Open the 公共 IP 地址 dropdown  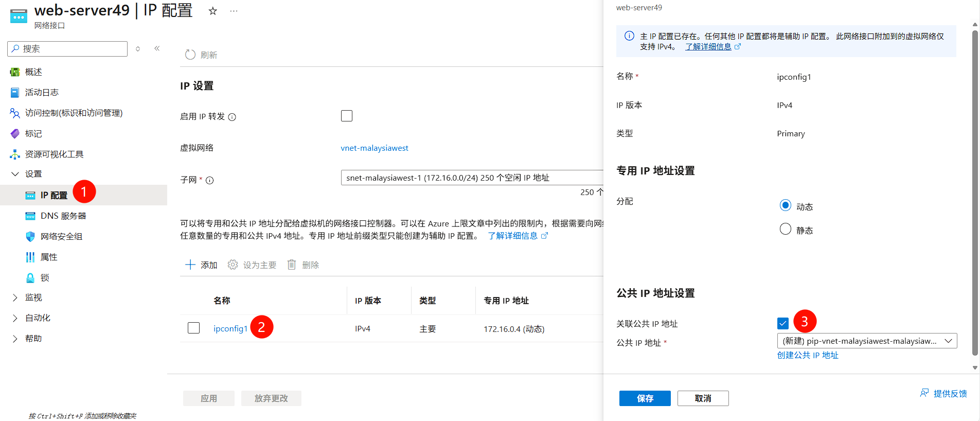867,341
